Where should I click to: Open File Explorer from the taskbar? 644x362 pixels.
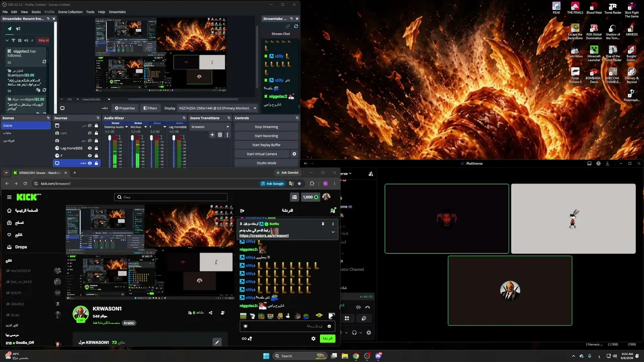(x=345, y=356)
